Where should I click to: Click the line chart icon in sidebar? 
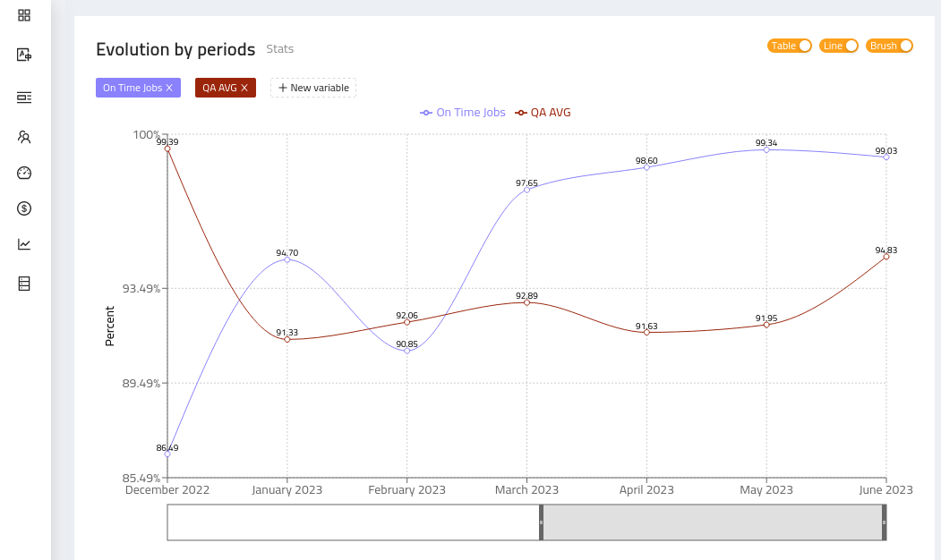coord(24,244)
